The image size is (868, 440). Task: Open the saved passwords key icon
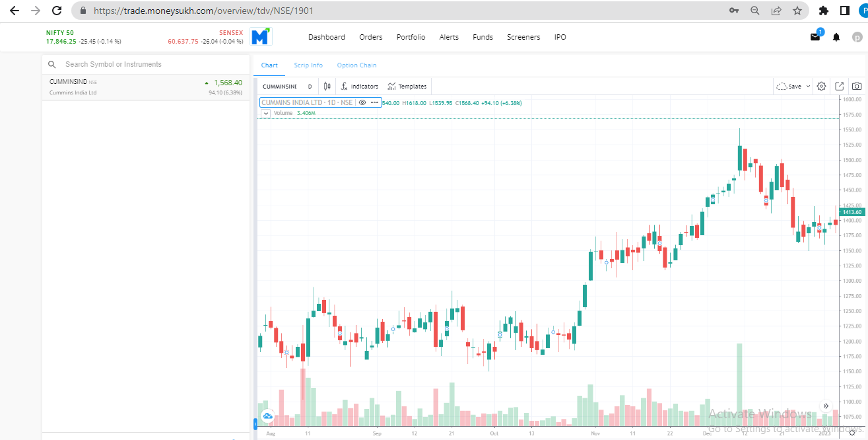coord(734,11)
